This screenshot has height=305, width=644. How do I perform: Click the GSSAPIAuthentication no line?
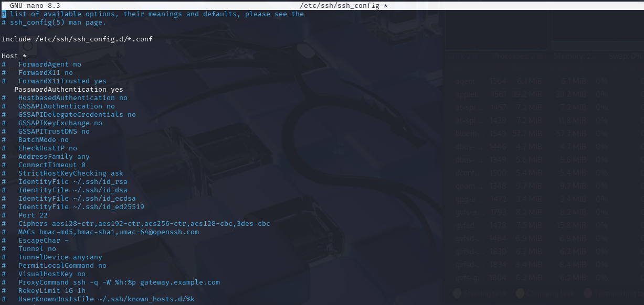click(66, 106)
